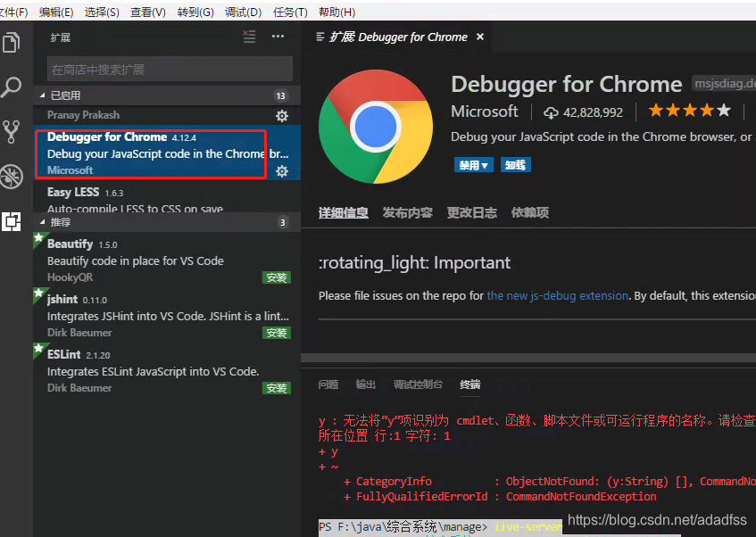Switch to 调试控制台 debug console tab
Screen dimensions: 756x537
[418, 384]
